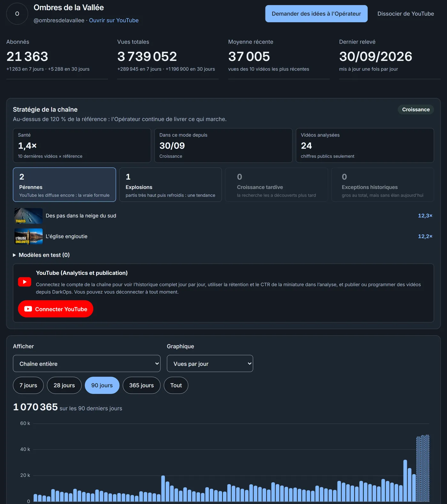Click the YouTube logo in the Analytics card

(25, 282)
